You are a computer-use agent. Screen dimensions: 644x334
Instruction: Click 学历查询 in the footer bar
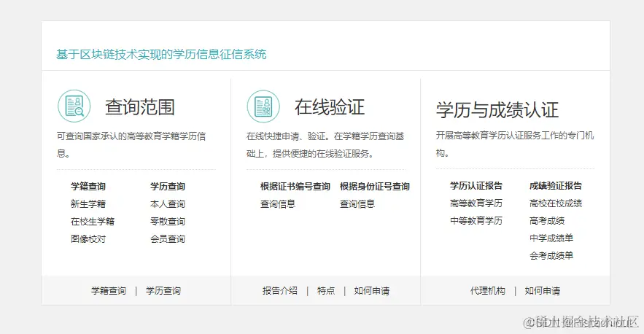pyautogui.click(x=163, y=291)
